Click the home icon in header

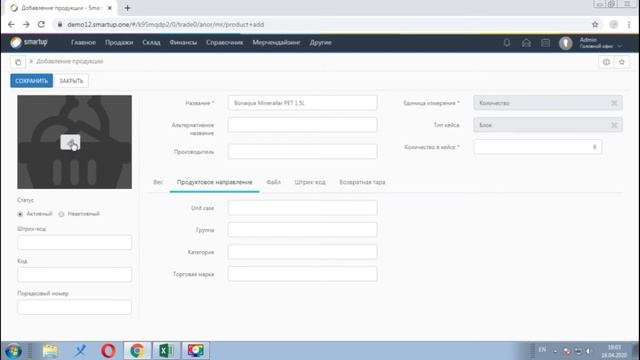[526, 42]
